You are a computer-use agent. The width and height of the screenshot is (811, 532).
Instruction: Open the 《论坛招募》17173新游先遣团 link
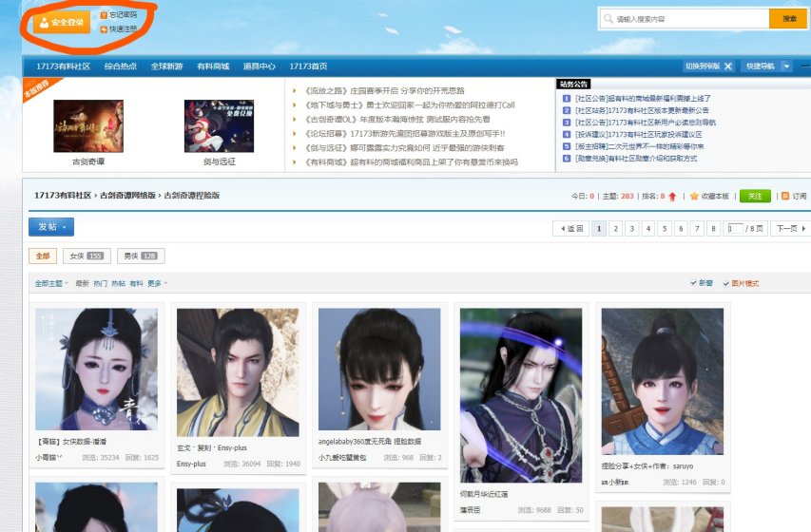[404, 133]
